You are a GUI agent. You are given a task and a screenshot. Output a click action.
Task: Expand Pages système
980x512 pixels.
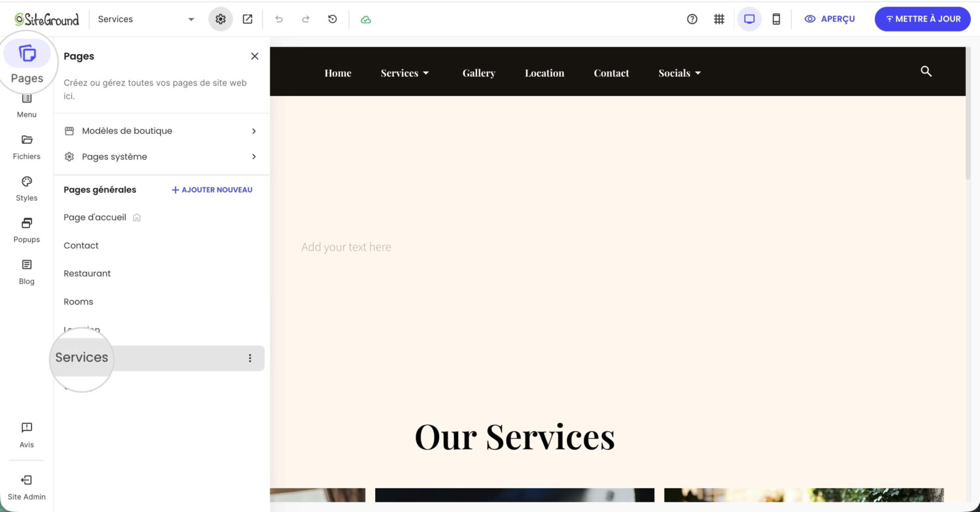pos(161,157)
